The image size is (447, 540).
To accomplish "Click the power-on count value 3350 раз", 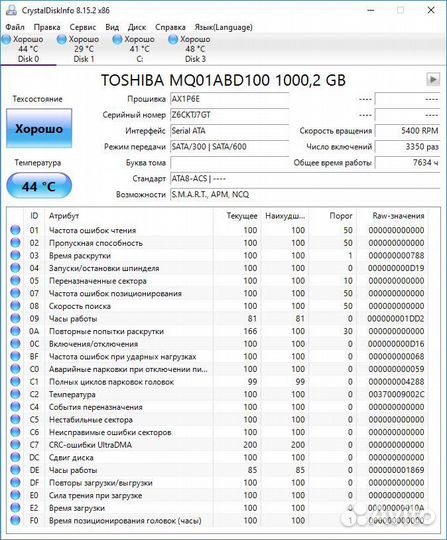I will coord(407,147).
